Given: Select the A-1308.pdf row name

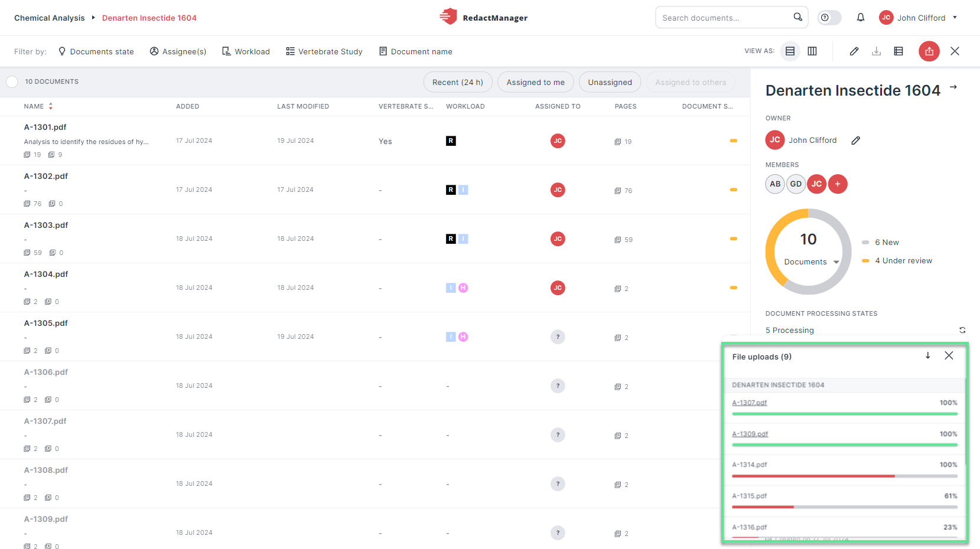Looking at the screenshot, I should [x=46, y=470].
